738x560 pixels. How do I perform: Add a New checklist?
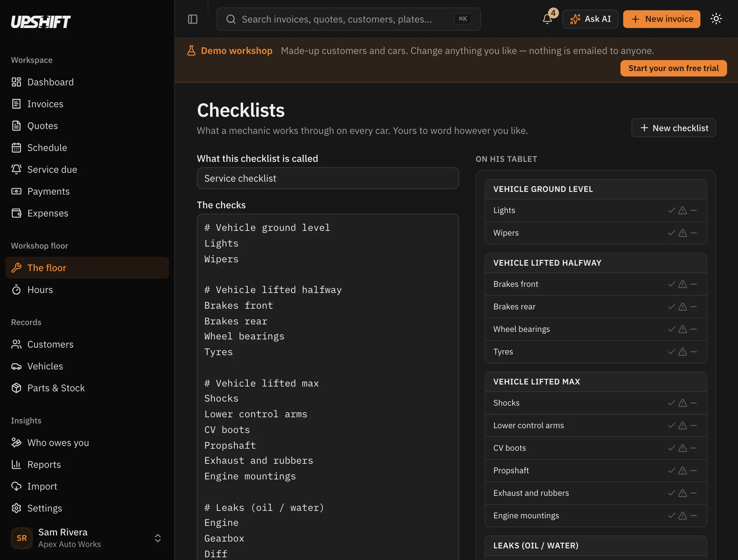point(673,128)
